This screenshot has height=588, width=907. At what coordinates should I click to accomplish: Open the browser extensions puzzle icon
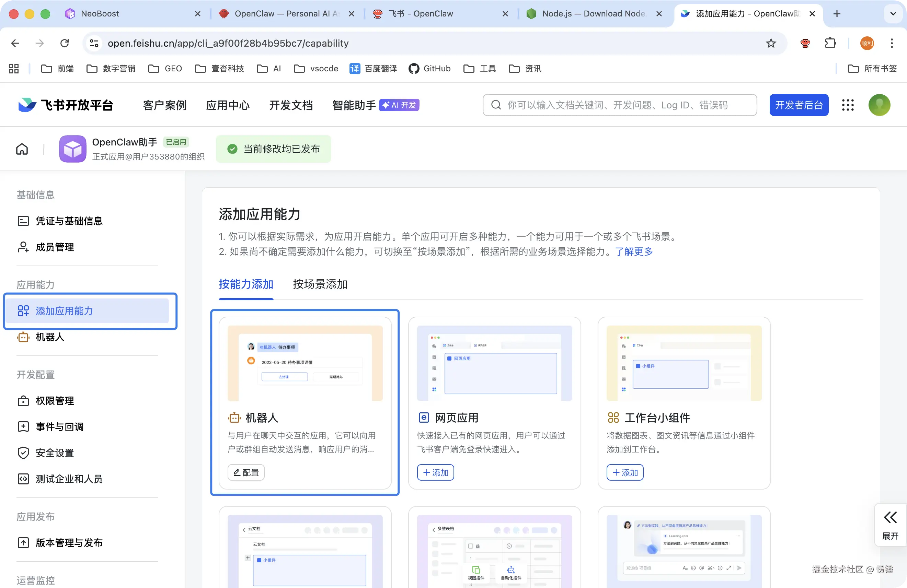click(830, 44)
